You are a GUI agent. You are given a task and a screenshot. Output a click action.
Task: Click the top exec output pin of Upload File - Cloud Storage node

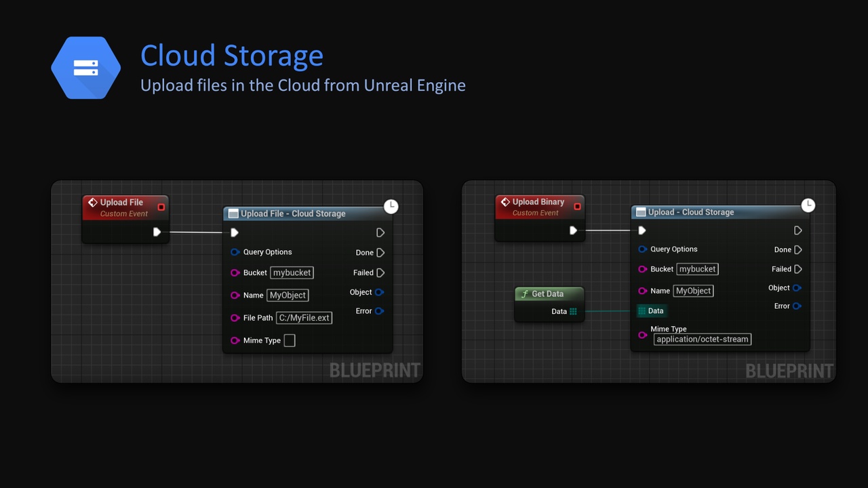[380, 232]
